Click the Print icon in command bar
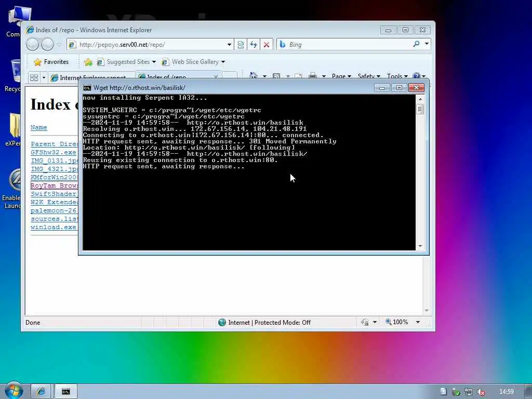The width and height of the screenshot is (532, 399). click(x=313, y=76)
